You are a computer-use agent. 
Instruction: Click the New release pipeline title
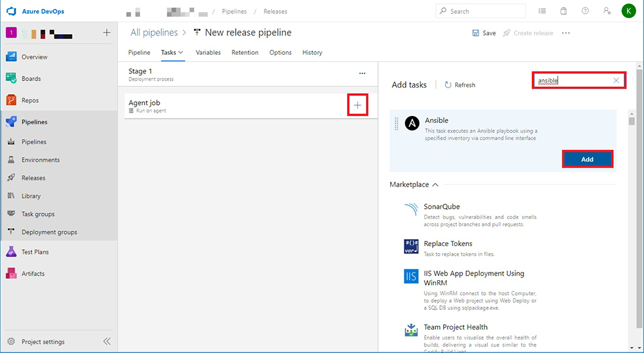pos(248,32)
